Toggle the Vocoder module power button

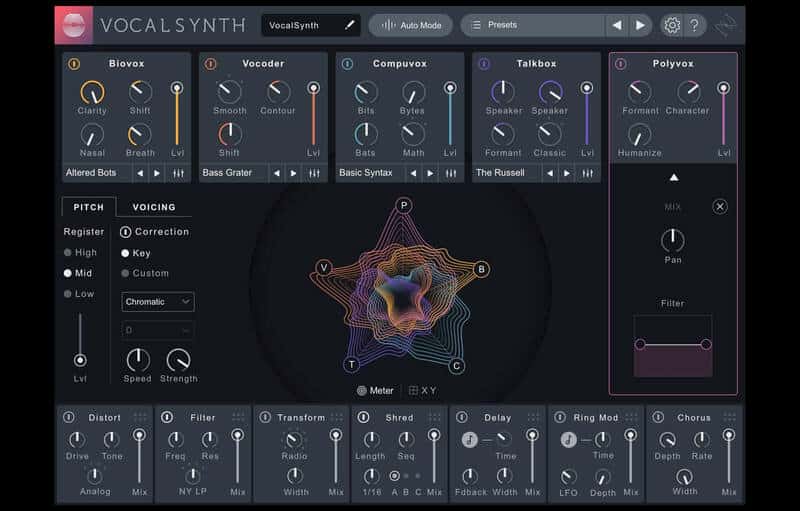coord(210,64)
